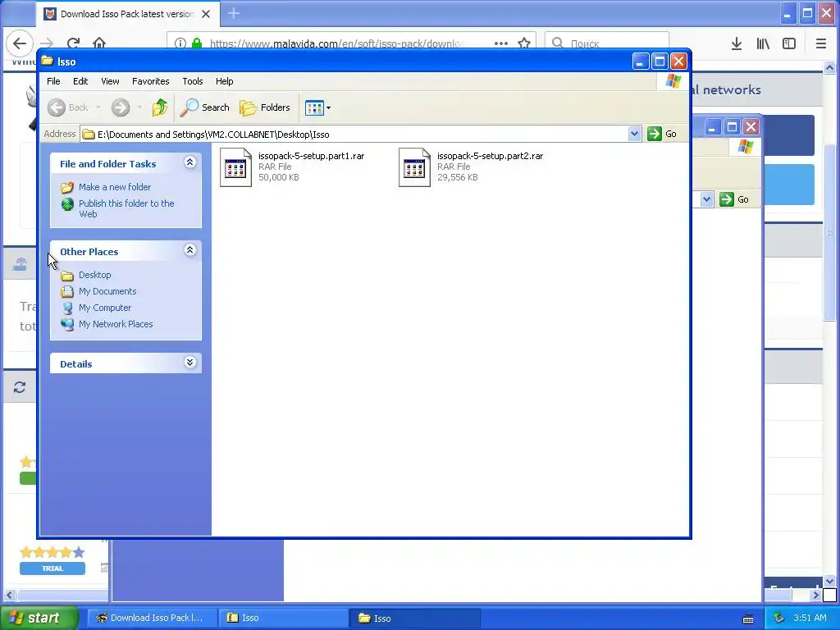Click Publish this folder to the Web
Screen dimensions: 840x630
click(126, 208)
